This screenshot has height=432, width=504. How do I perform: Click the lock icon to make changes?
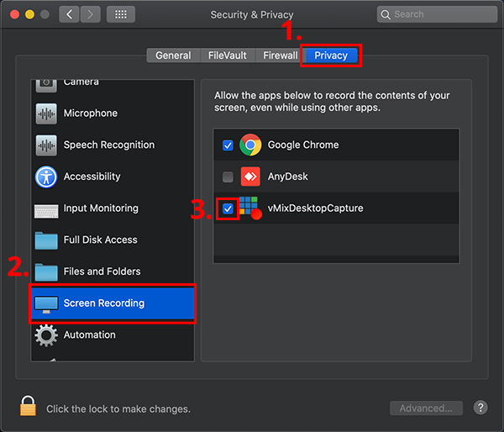(x=27, y=408)
